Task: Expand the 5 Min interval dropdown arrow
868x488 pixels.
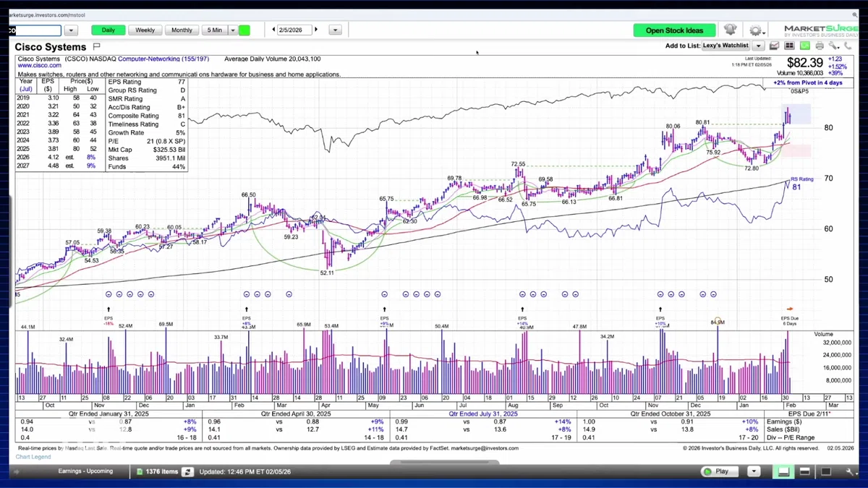Action: coord(233,30)
